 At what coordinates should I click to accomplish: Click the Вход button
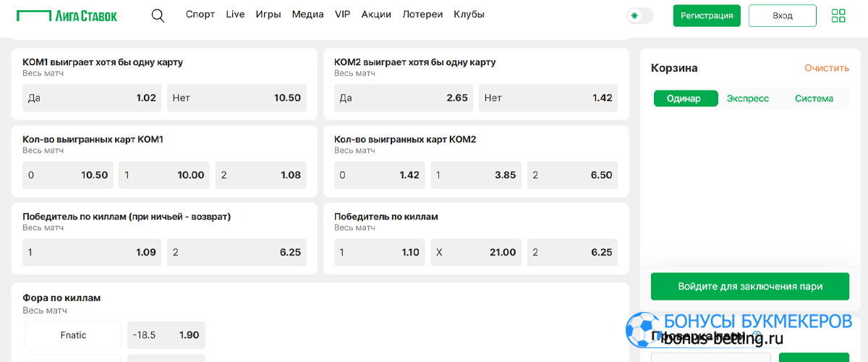pyautogui.click(x=783, y=15)
